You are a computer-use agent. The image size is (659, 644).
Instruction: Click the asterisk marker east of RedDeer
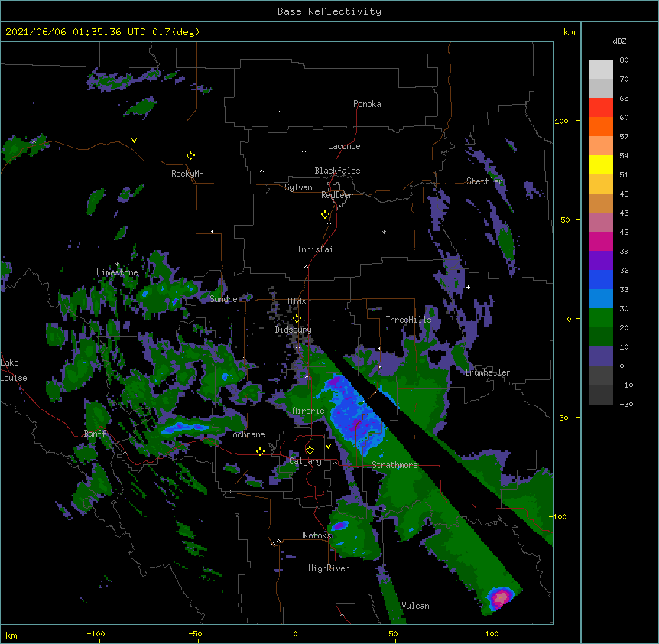384,232
